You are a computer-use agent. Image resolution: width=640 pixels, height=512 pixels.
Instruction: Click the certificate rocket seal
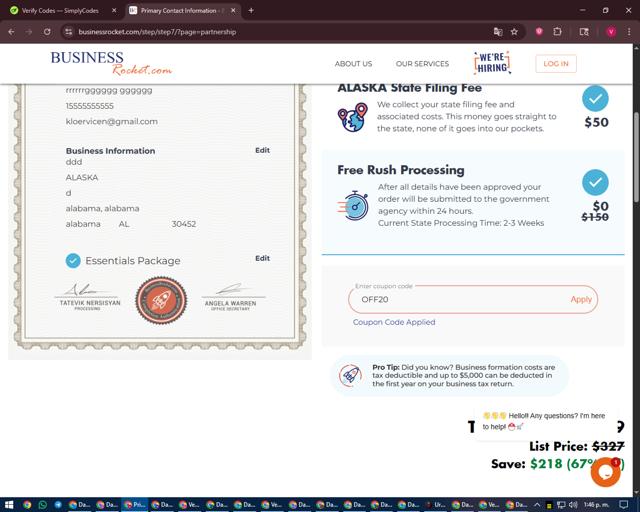tap(161, 300)
